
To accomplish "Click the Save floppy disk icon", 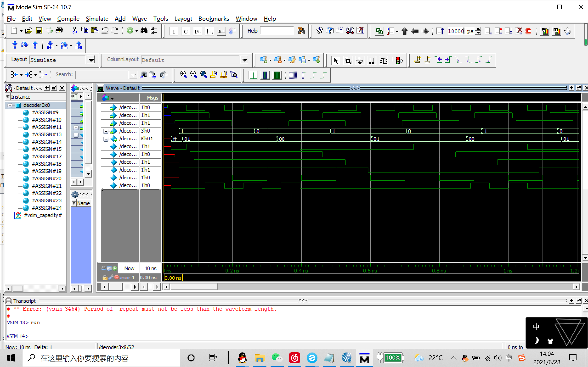I will tap(39, 31).
